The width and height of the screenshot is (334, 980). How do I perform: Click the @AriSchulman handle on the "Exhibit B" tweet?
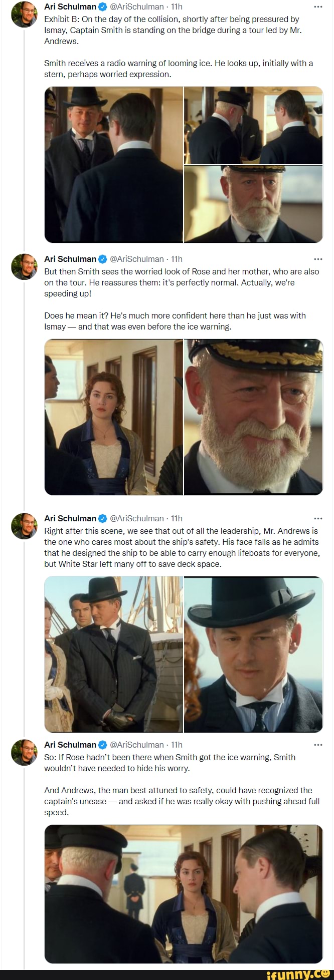point(137,7)
